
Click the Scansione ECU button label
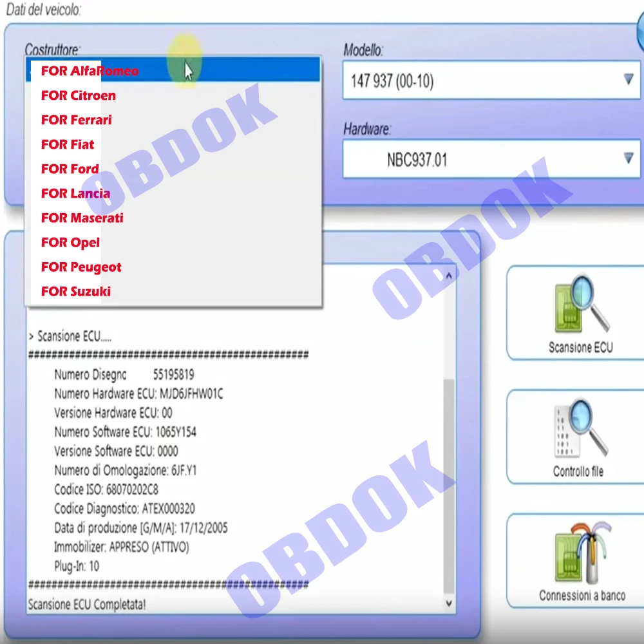tap(581, 348)
